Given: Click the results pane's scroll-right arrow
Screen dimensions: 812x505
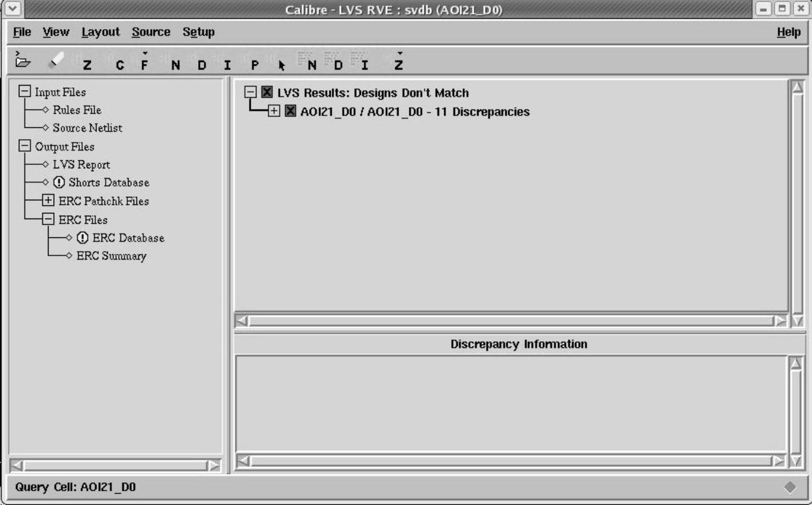Looking at the screenshot, I should [x=780, y=321].
